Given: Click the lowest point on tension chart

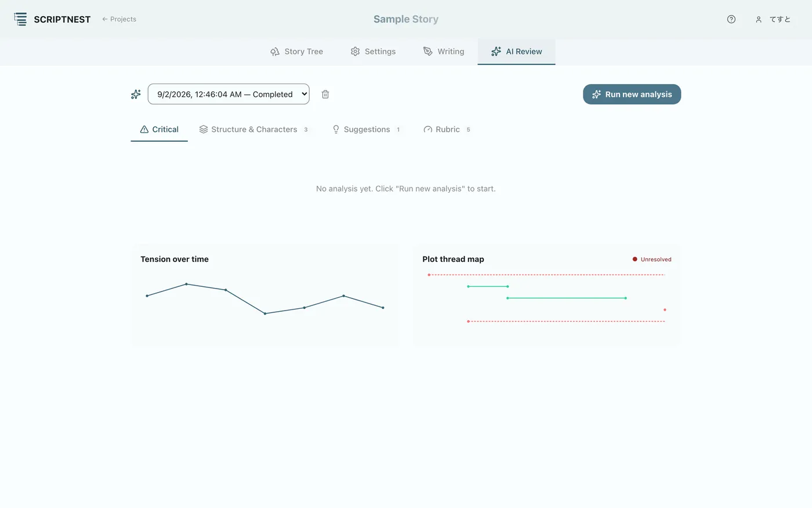Looking at the screenshot, I should 265,314.
